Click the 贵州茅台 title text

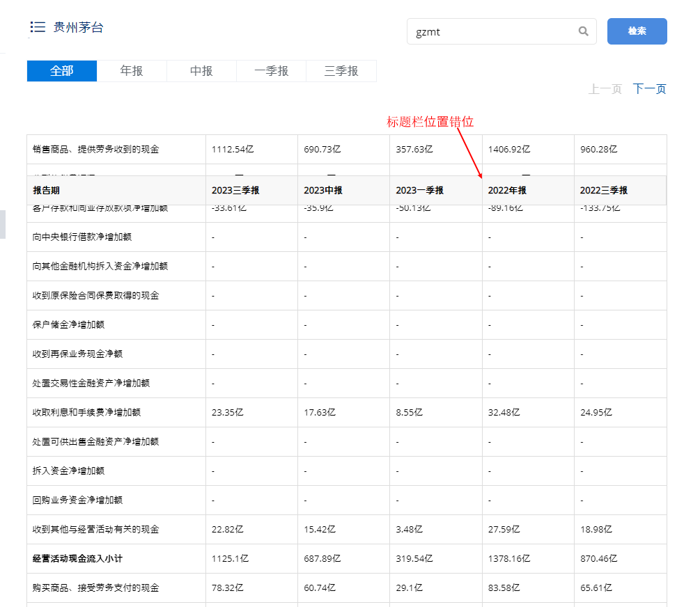tap(79, 28)
